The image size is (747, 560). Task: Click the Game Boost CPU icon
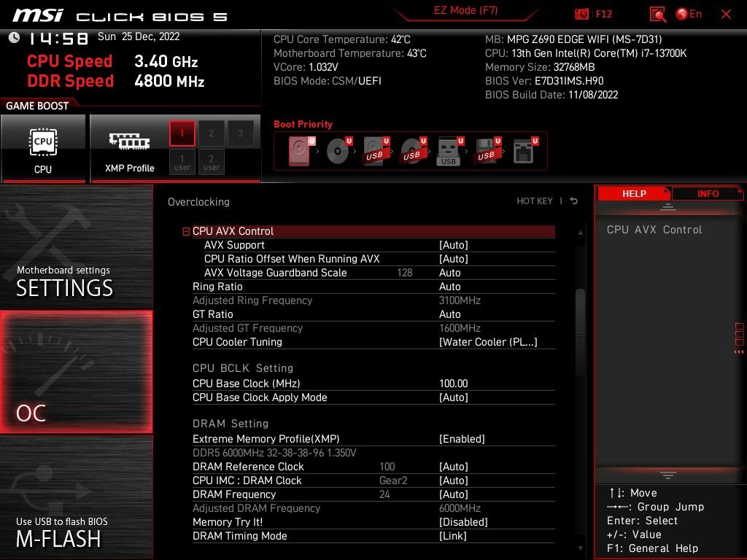tap(43, 148)
